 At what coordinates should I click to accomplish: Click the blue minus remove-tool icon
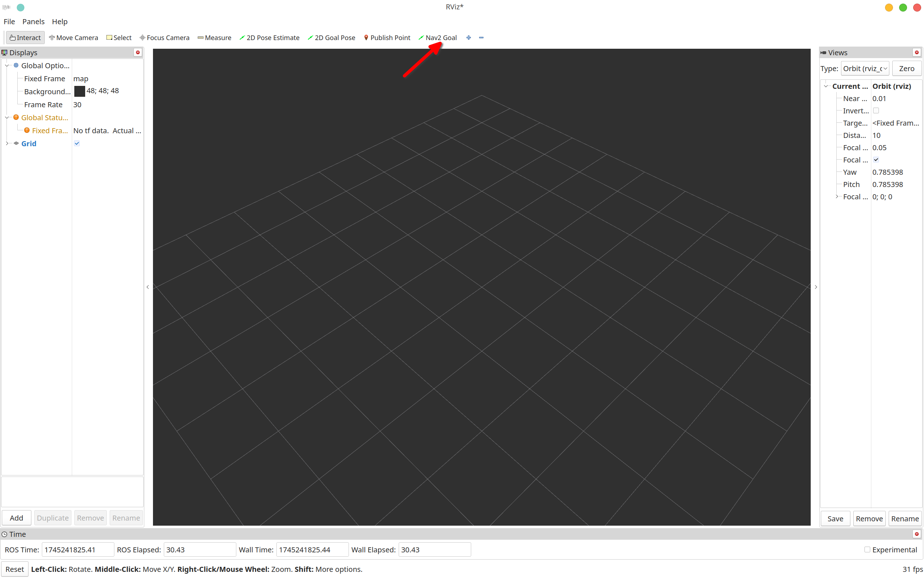(481, 38)
